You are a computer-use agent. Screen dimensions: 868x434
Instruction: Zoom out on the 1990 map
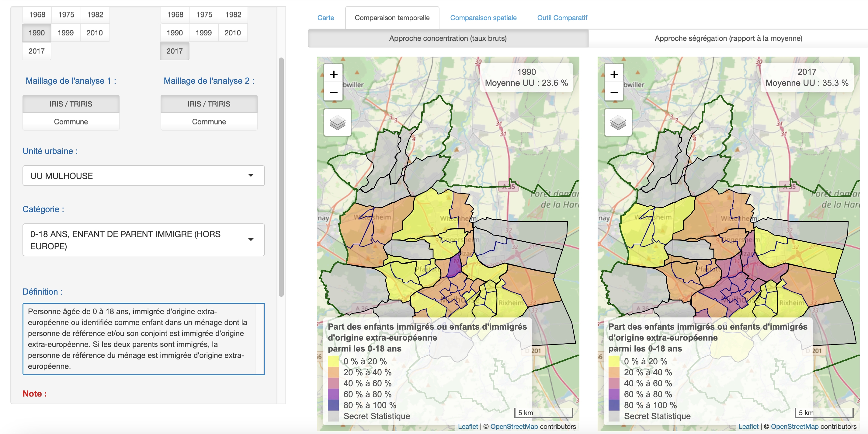333,92
